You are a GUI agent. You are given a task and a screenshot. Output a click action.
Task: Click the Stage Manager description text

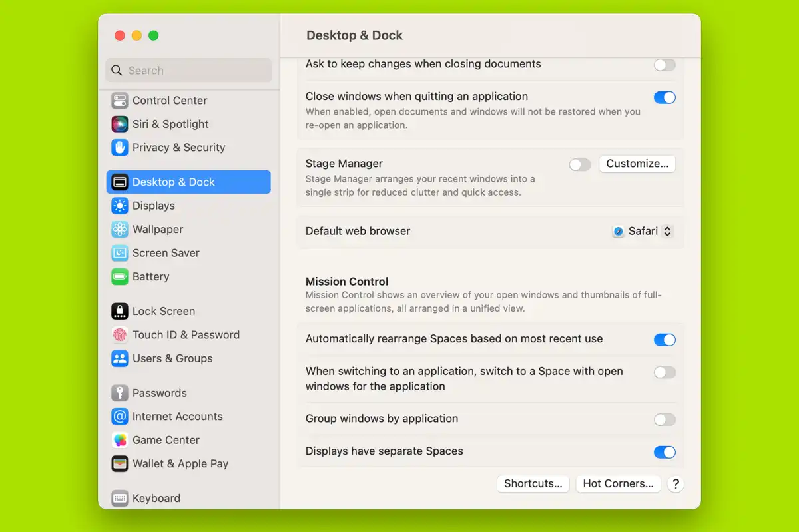click(420, 186)
